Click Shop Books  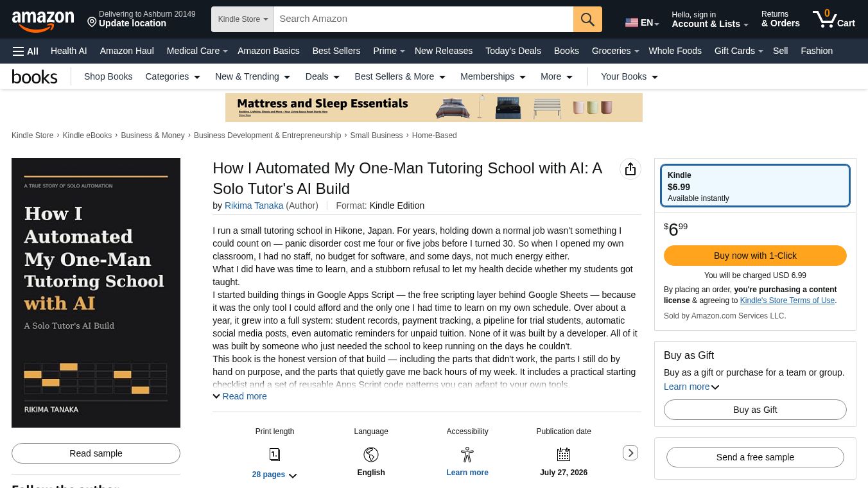pos(108,76)
